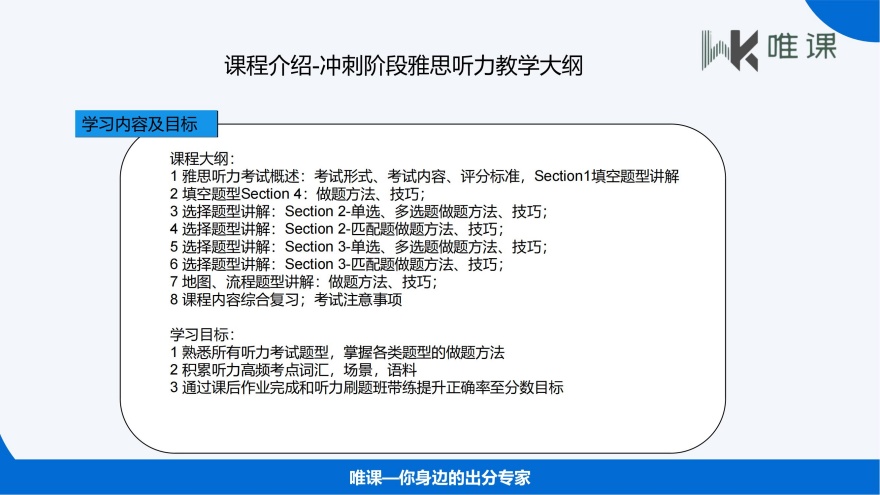880x495 pixels.
Task: Select line 1 雅思听力考试概述
Action: pyautogui.click(x=424, y=176)
